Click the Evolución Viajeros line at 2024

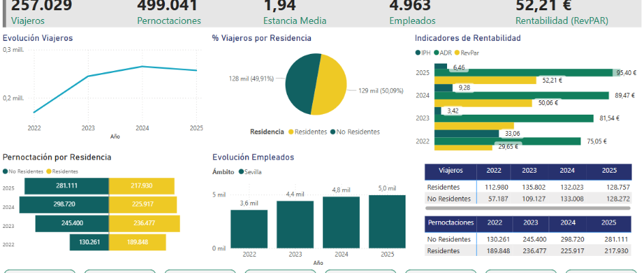tap(142, 66)
